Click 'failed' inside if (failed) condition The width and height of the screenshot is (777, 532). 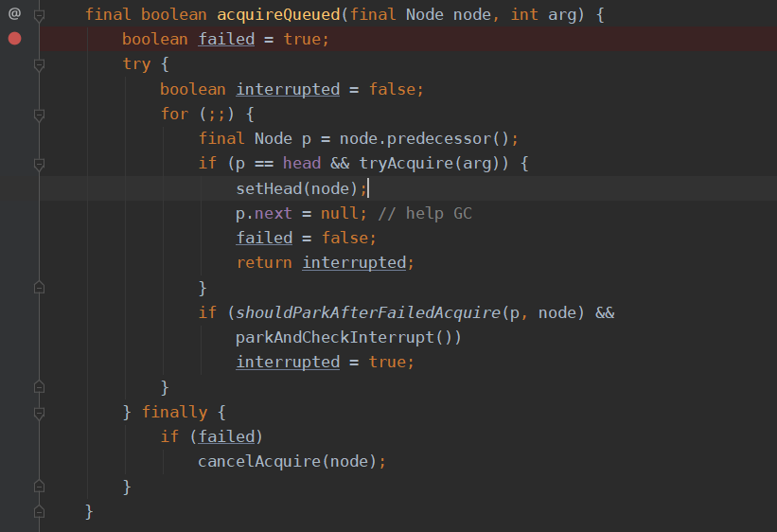226,436
